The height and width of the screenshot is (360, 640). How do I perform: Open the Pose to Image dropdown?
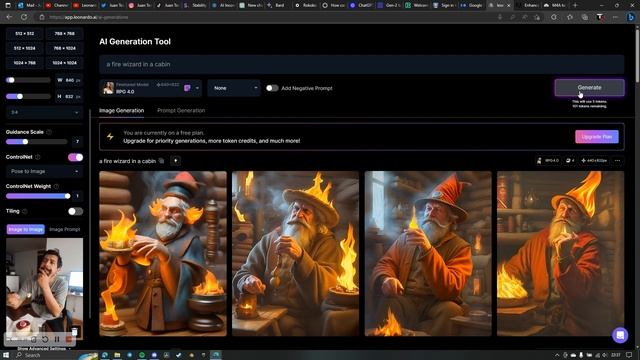(44, 171)
